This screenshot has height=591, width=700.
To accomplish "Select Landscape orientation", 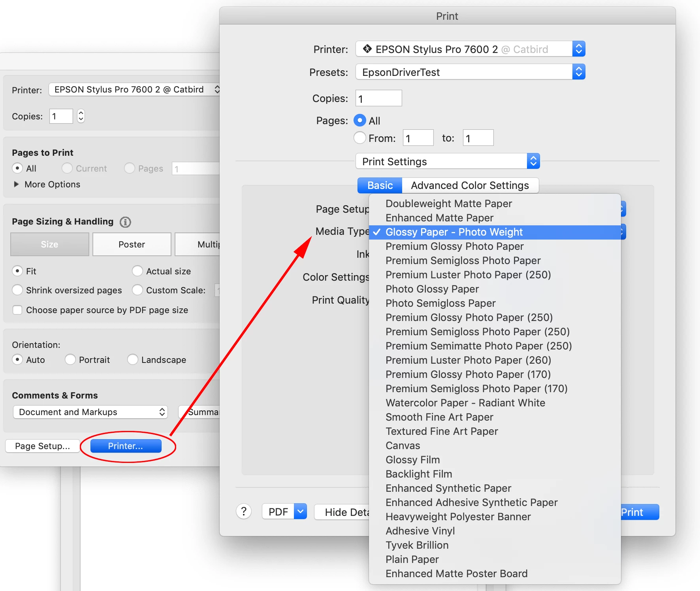I will [x=133, y=359].
